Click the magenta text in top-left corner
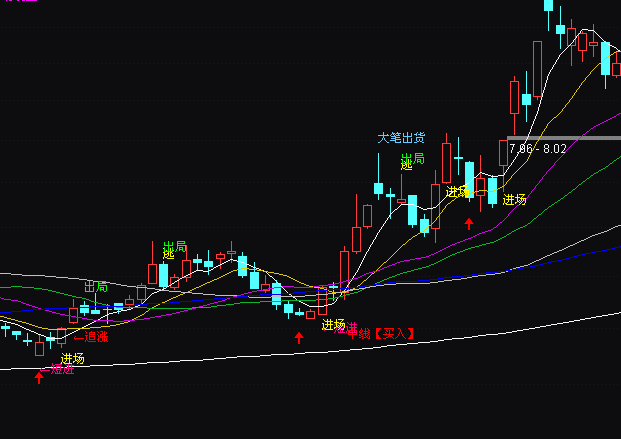The height and width of the screenshot is (439, 621). [18, 2]
